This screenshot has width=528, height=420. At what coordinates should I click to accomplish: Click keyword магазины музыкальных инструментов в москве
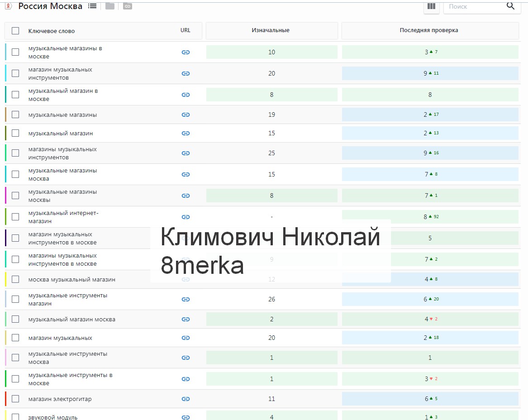(62, 260)
